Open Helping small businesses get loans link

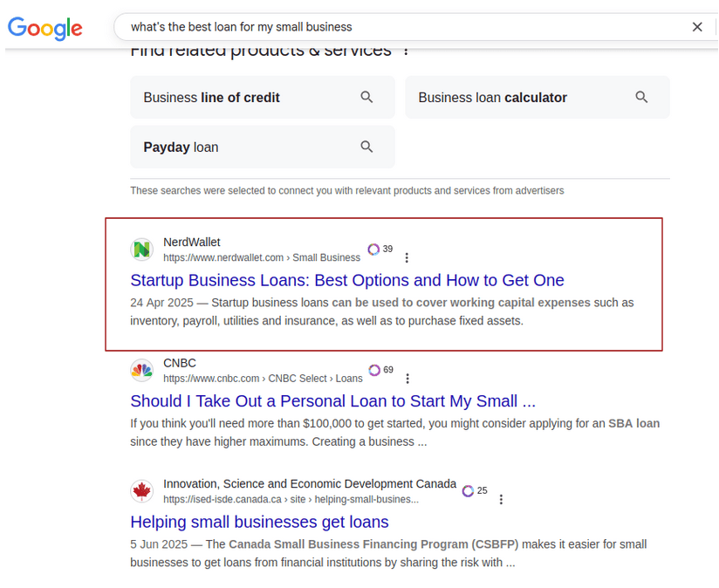coord(259,522)
